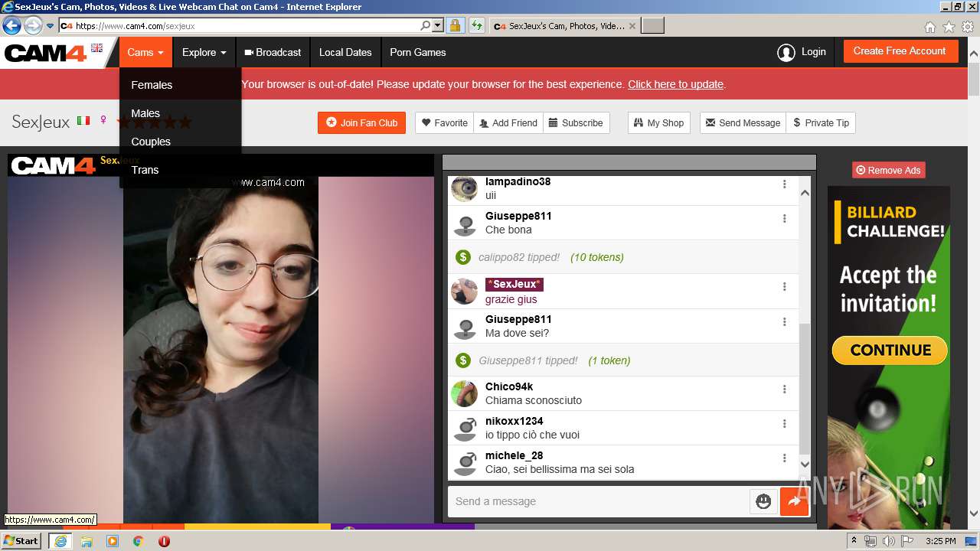
Task: Click the Join Fan Club button
Action: point(361,122)
